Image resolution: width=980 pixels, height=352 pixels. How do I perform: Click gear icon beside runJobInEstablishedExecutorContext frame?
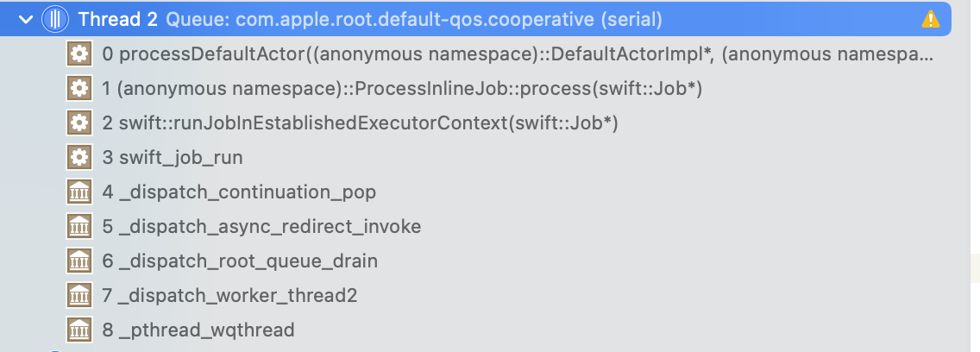point(79,123)
